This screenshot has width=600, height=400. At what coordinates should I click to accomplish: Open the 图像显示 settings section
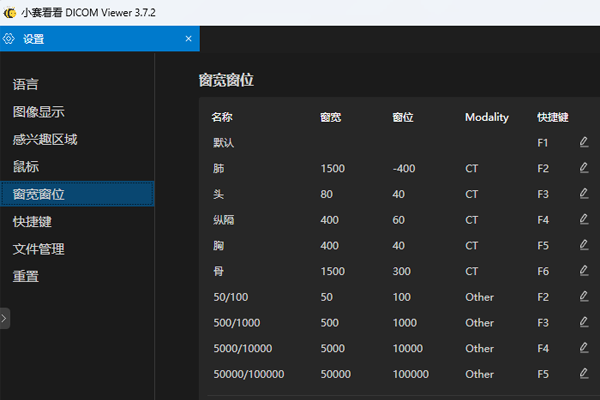click(39, 112)
